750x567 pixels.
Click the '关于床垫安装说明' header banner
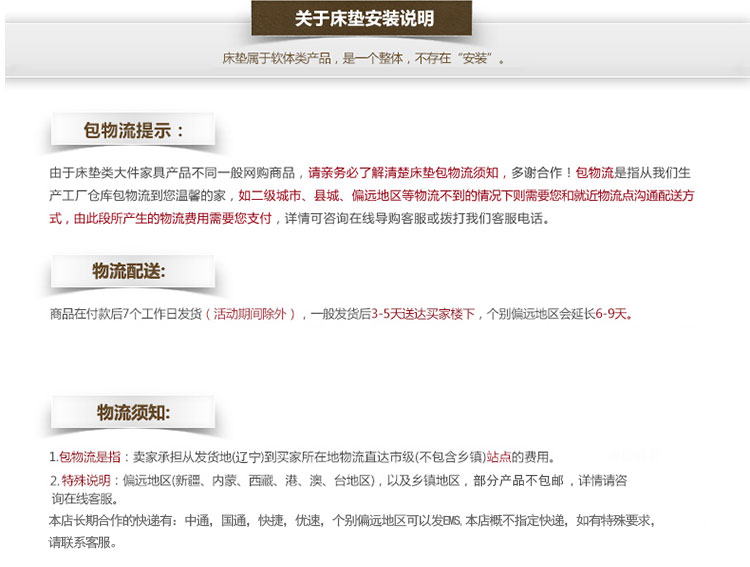click(364, 19)
